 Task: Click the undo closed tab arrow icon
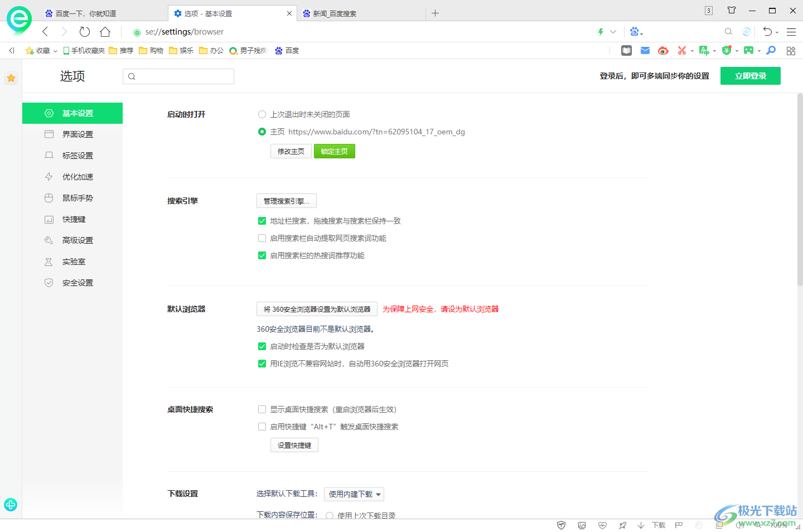coord(768,32)
